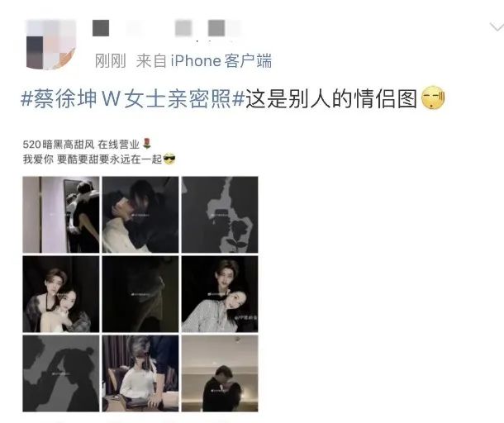Click the speechless emoji after 情侣图

point(433,97)
